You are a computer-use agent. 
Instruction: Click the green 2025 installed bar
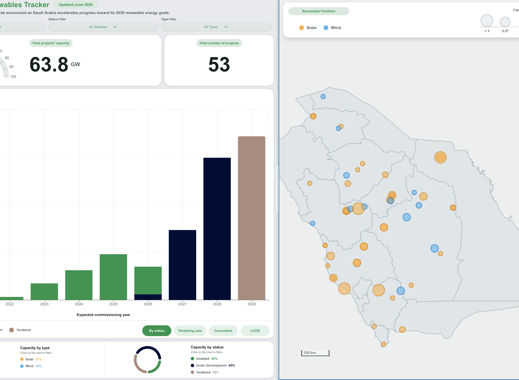(x=113, y=277)
